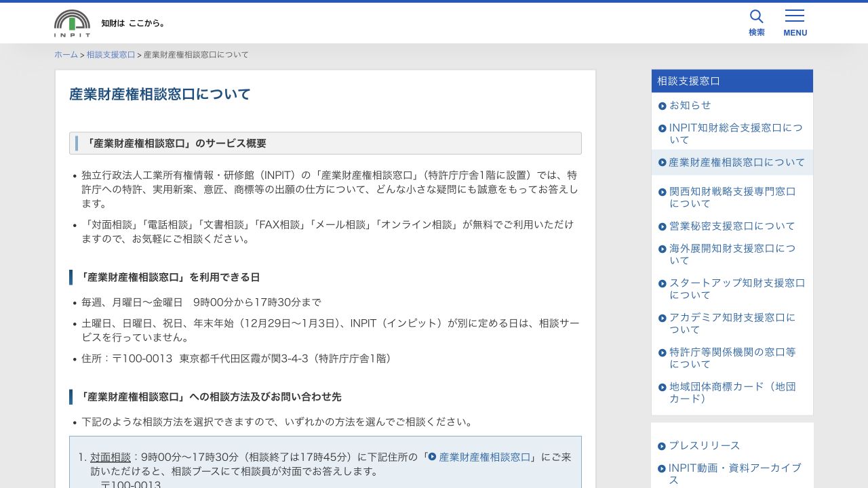The image size is (868, 488).
Task: Open 海外展開知財支援窓口について in the sidebar
Action: point(732,254)
